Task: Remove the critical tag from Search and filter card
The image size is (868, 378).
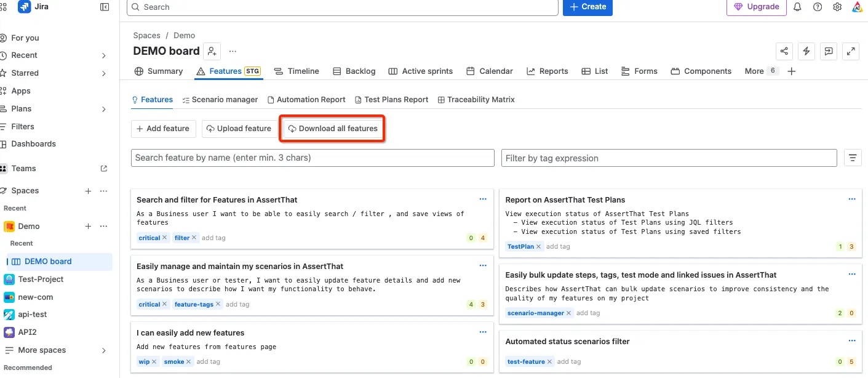Action: (x=165, y=238)
